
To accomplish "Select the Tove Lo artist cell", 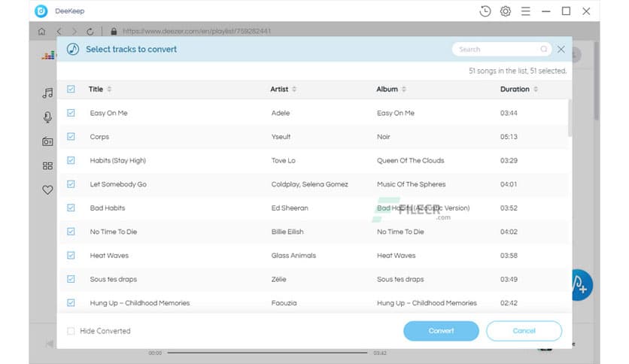I will [x=283, y=160].
